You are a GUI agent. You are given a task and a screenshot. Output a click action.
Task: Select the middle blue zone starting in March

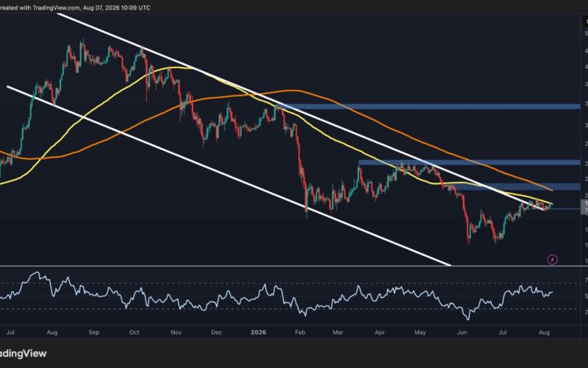tap(470, 163)
